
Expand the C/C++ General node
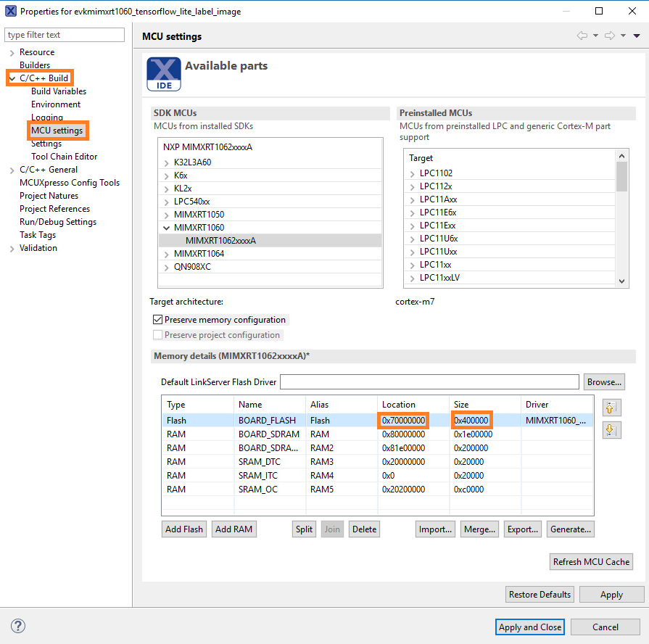tap(12, 170)
